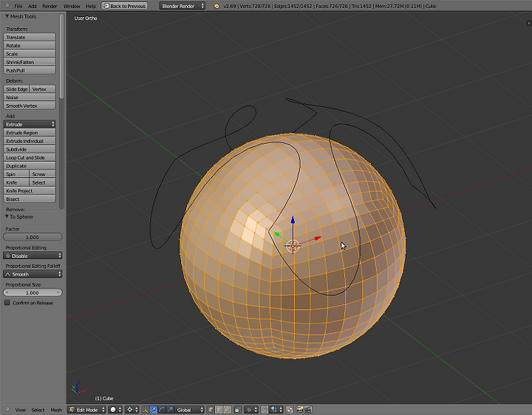This screenshot has width=532, height=415.
Task: Select the translate manipulator arrow icon
Action: click(154, 410)
